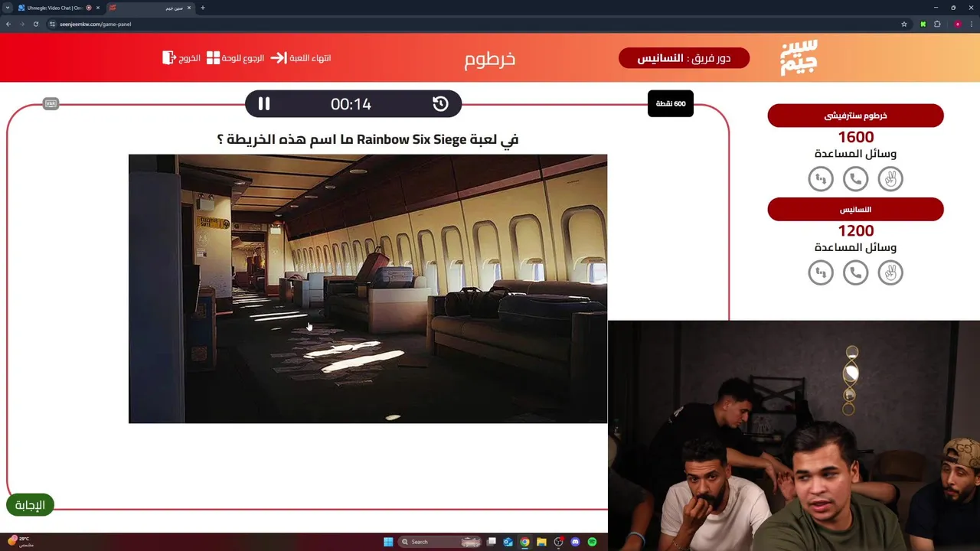Select the النسانيس team name pill in sidebar
Image resolution: width=980 pixels, height=551 pixels.
coord(855,209)
